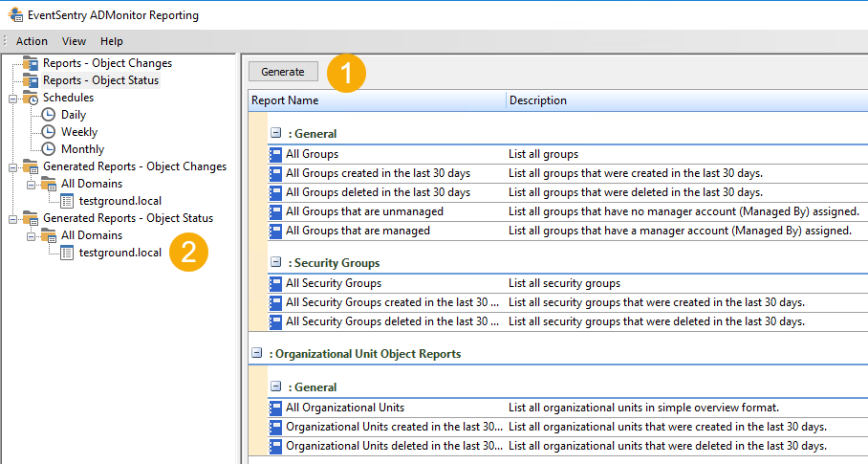
Task: Collapse the Schedules tree node
Action: (x=12, y=98)
